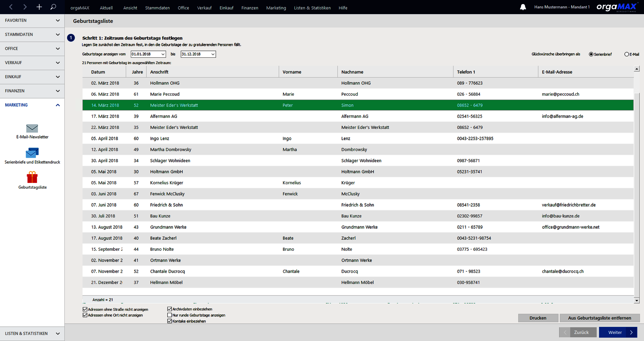This screenshot has height=341, width=644.
Task: Sort by the Vorname column header
Action: pos(308,72)
